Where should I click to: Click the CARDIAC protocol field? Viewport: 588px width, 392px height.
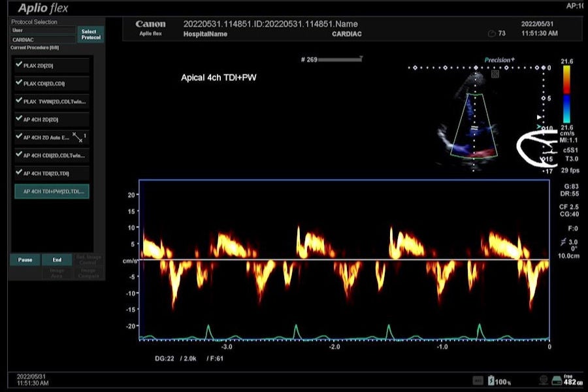[43, 40]
